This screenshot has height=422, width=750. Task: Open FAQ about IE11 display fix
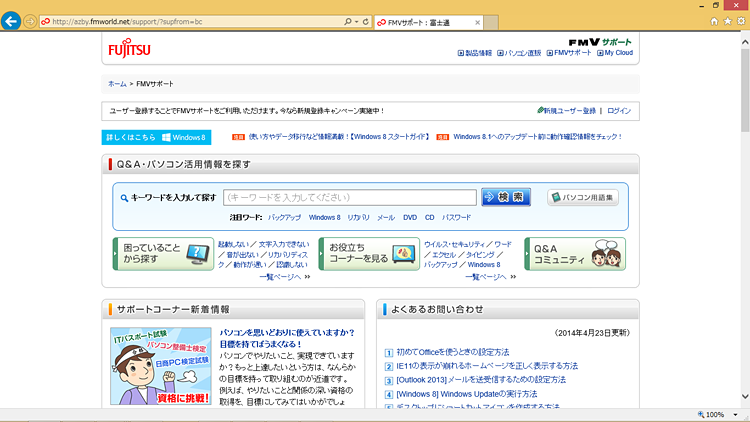point(487,366)
